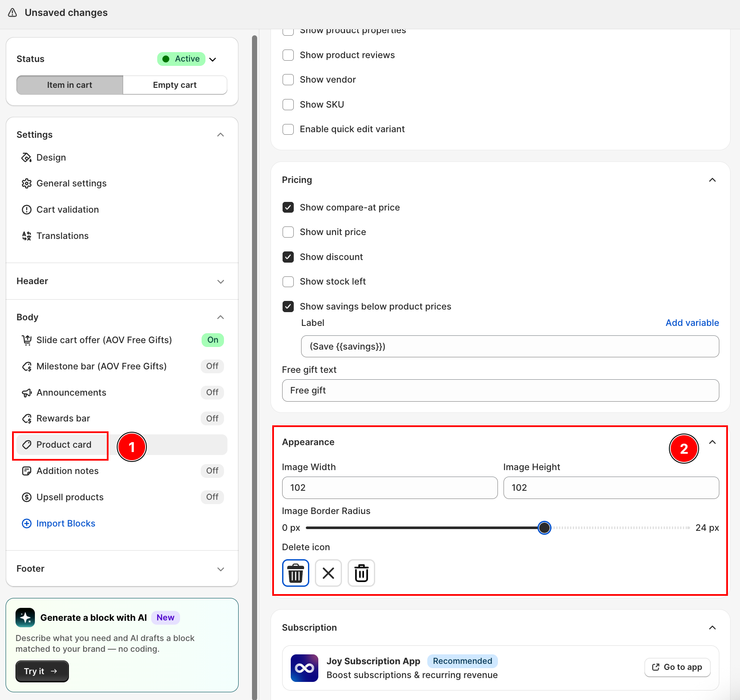Expand the Header section
The image size is (740, 700).
pyautogui.click(x=221, y=282)
